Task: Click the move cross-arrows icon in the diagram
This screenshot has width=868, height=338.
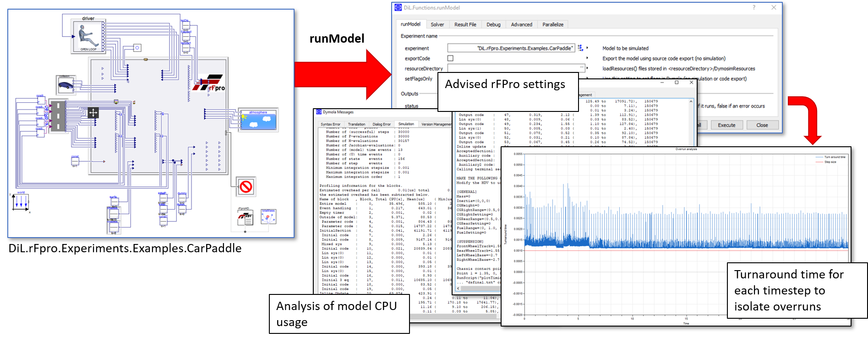Action: [x=93, y=112]
